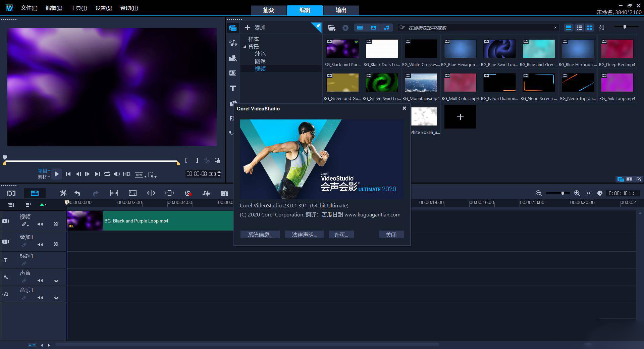Collapse the 背景 tree node
The height and width of the screenshot is (349, 644).
[245, 47]
